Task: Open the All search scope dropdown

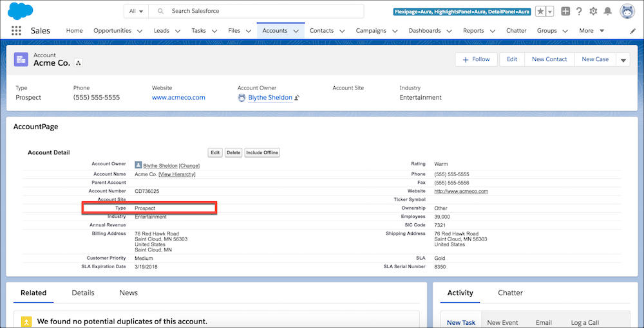Action: 137,12
